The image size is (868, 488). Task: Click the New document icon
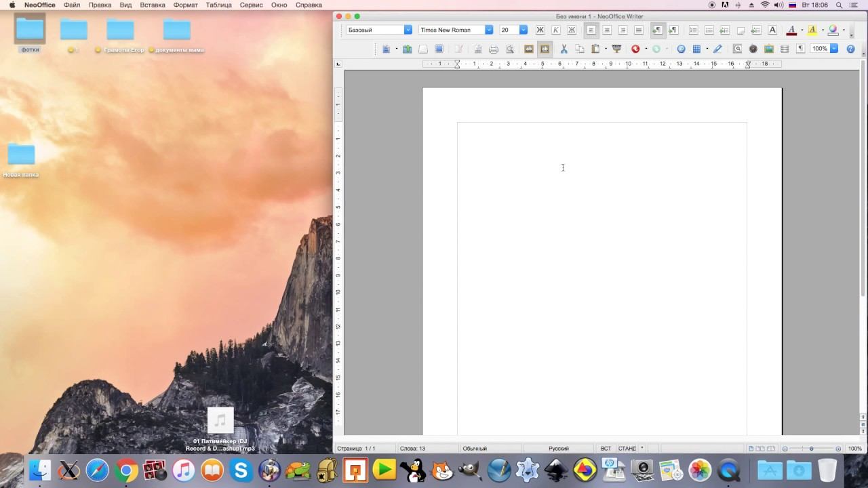[x=387, y=49]
